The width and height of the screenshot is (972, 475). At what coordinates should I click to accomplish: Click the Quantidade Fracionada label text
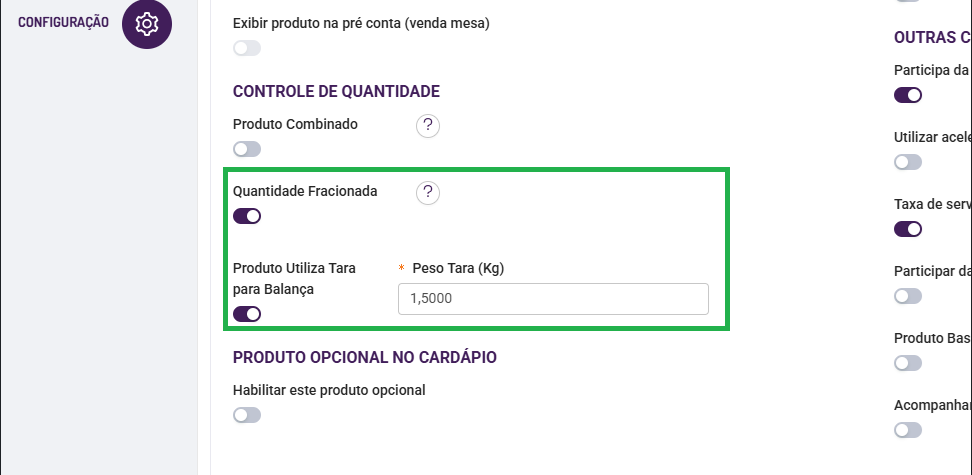tap(305, 191)
